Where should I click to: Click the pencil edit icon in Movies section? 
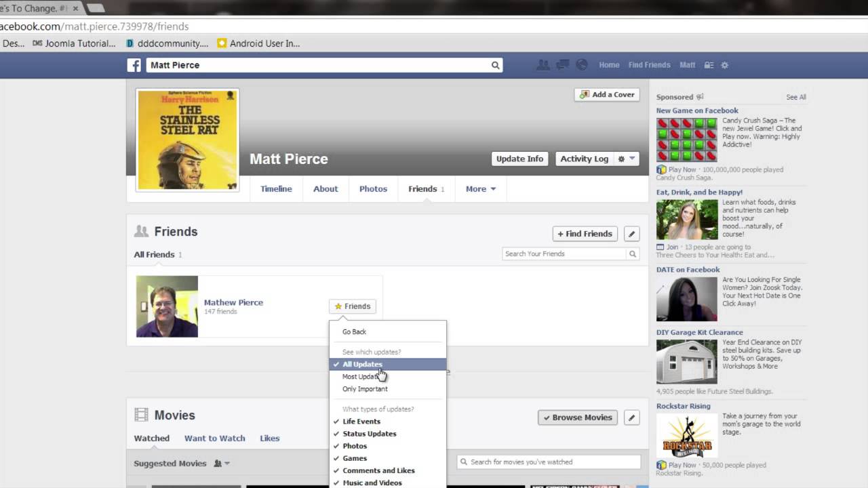(631, 418)
